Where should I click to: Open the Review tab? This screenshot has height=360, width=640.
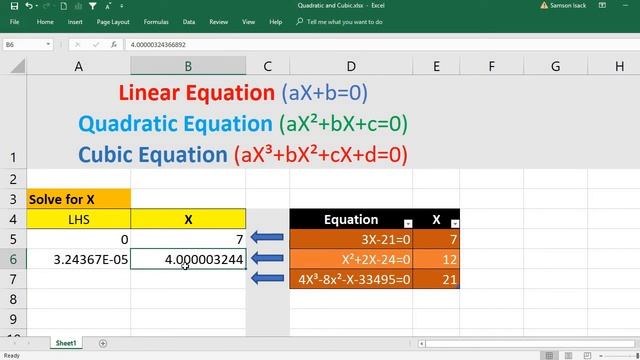click(218, 22)
